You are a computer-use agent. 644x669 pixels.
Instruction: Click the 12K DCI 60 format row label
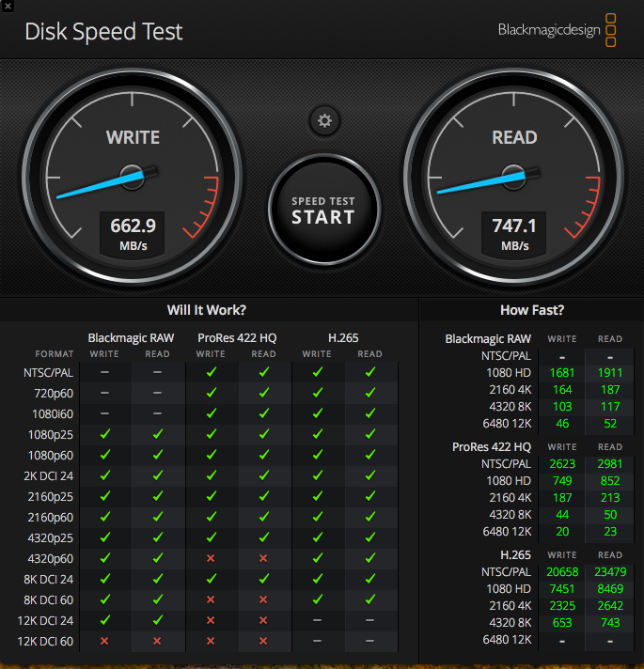[x=45, y=641]
